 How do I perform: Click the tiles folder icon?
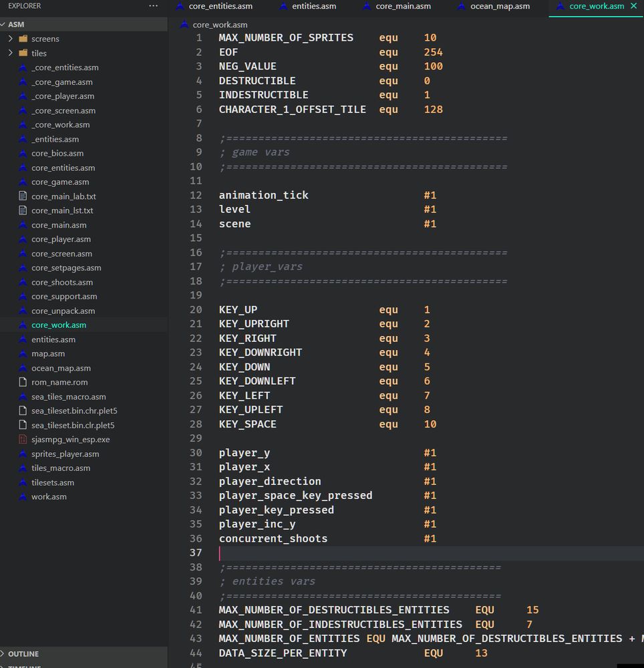23,53
